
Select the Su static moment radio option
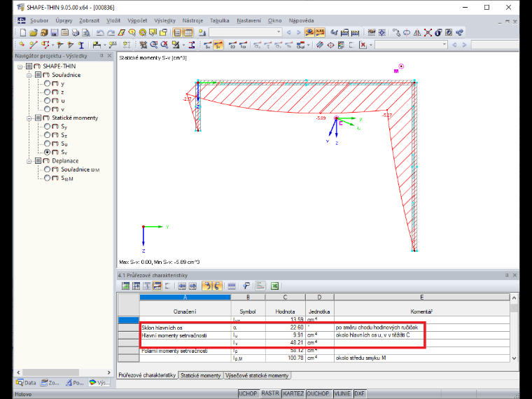pos(47,143)
